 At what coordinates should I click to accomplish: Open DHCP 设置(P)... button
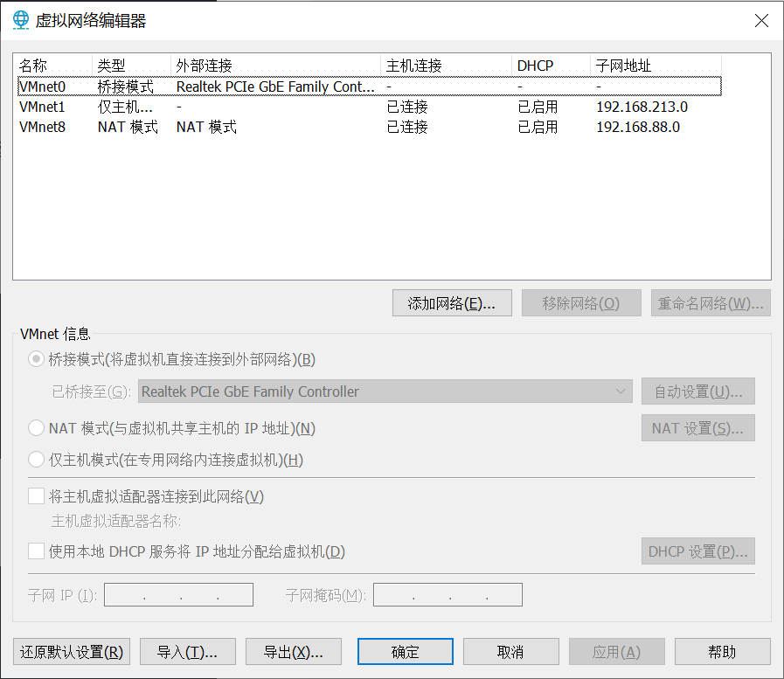pyautogui.click(x=698, y=551)
